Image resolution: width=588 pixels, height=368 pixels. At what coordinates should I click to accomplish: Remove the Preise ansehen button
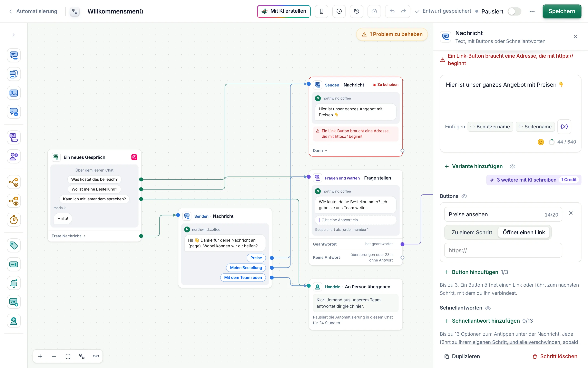pyautogui.click(x=571, y=213)
